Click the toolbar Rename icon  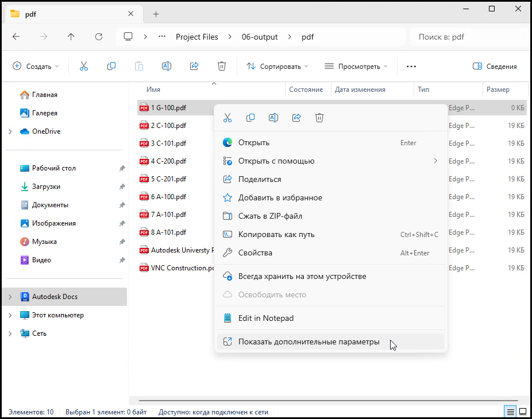167,66
